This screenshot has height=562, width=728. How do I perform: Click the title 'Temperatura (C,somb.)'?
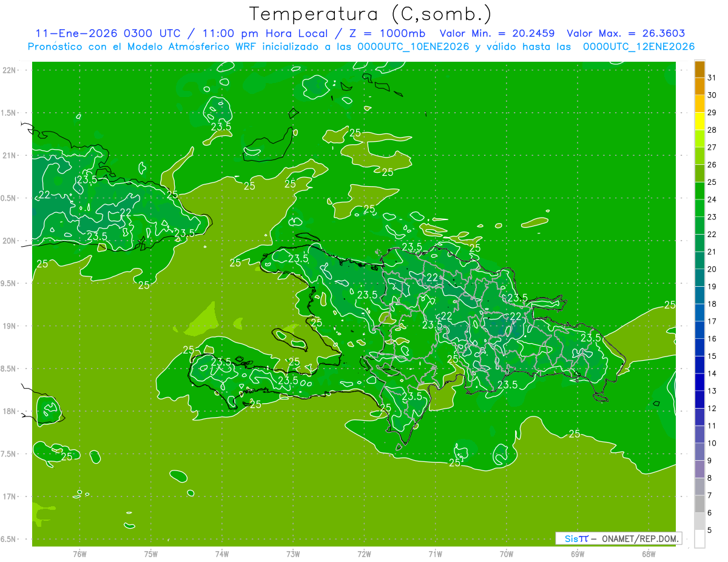point(370,14)
